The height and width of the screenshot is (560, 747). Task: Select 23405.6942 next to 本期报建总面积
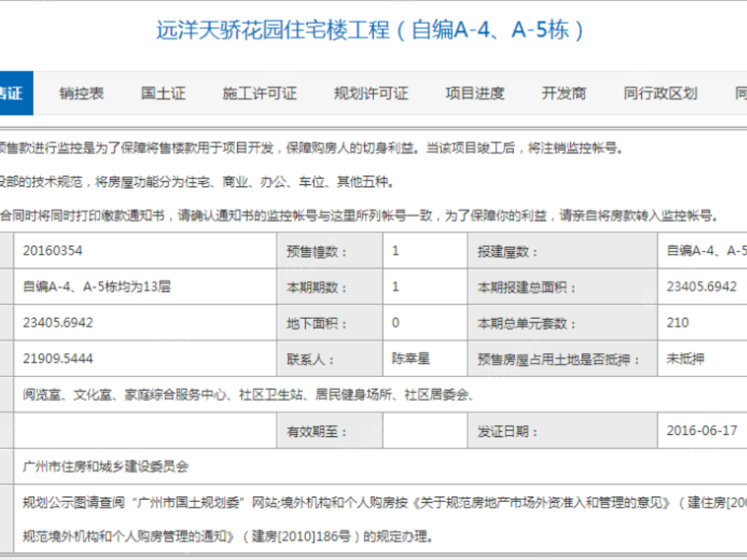(x=702, y=287)
